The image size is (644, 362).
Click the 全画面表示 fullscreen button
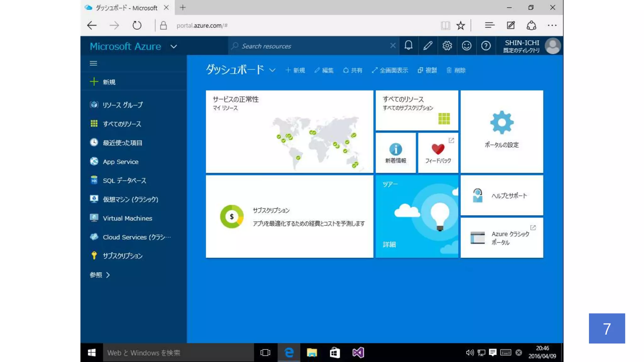(390, 70)
